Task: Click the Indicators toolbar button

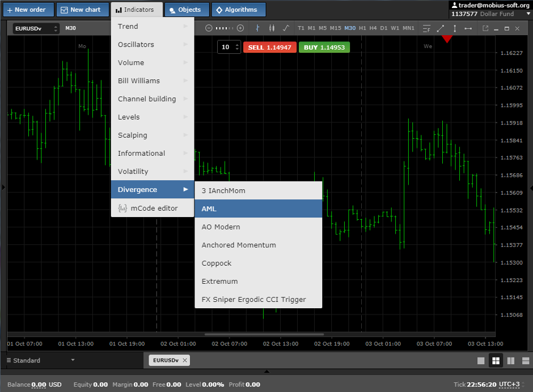Action: point(137,10)
